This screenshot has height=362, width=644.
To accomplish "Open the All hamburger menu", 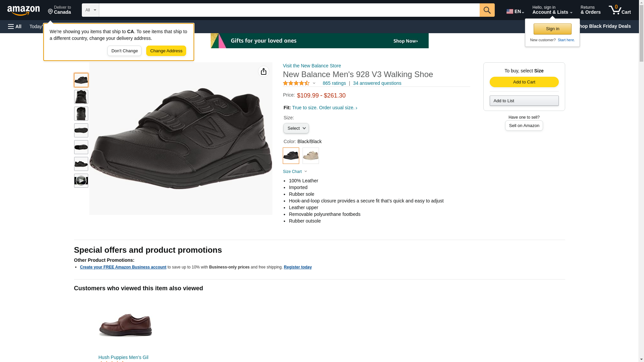I will [x=15, y=26].
